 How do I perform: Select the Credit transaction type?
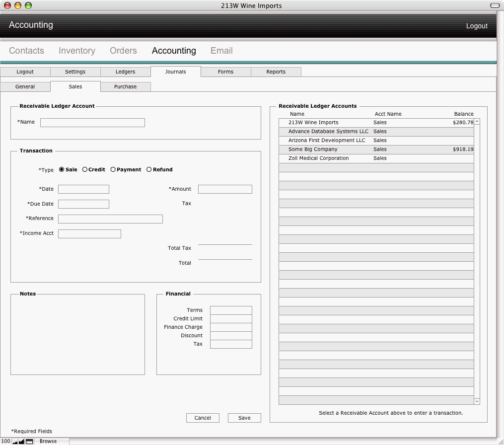click(84, 169)
